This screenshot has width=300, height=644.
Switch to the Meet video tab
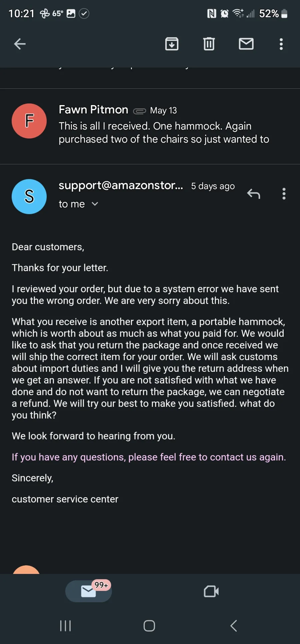pyautogui.click(x=211, y=591)
